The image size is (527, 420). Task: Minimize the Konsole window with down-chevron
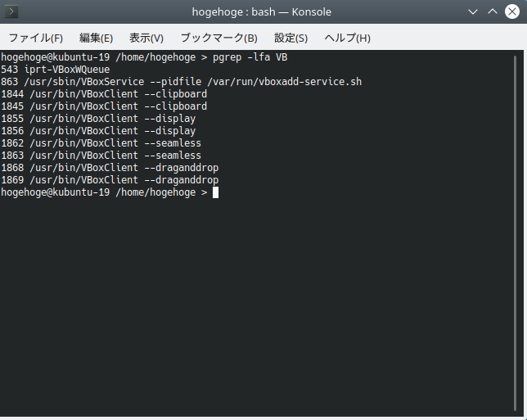473,11
